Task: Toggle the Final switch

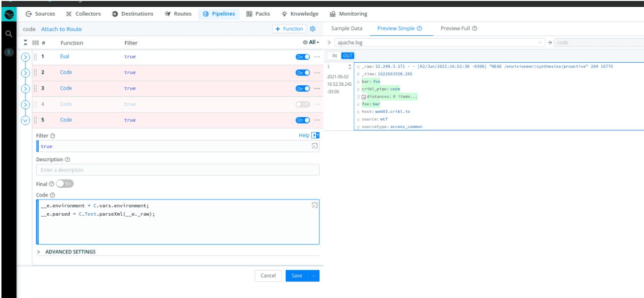Action: pyautogui.click(x=65, y=184)
